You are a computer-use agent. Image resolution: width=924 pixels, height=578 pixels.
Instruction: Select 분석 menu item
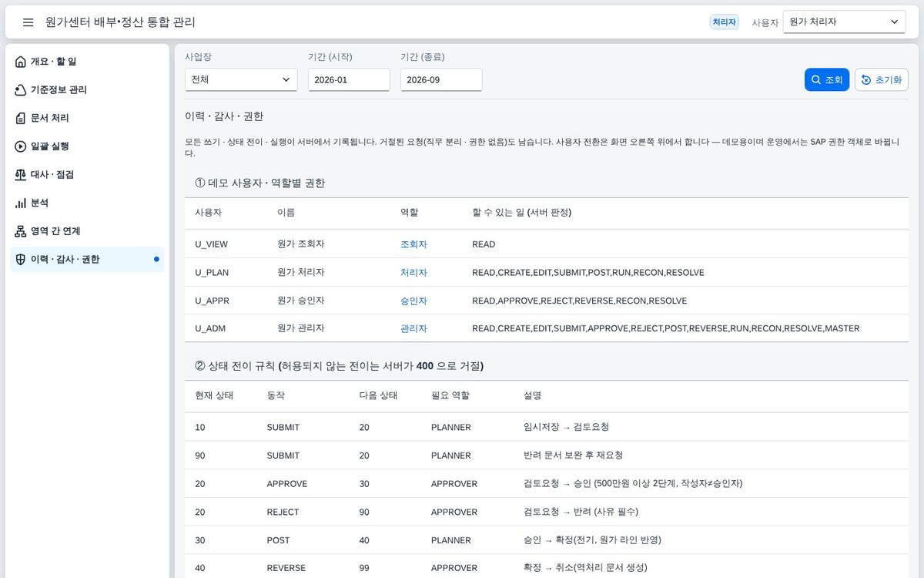[87, 203]
